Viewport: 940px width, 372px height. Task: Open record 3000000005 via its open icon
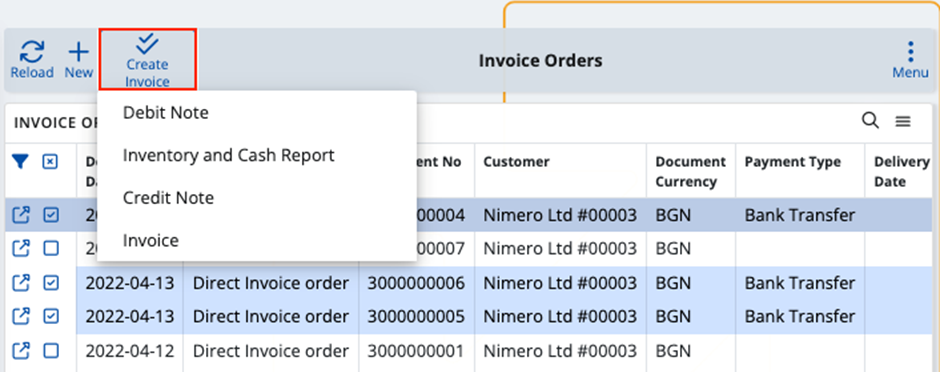click(x=21, y=316)
